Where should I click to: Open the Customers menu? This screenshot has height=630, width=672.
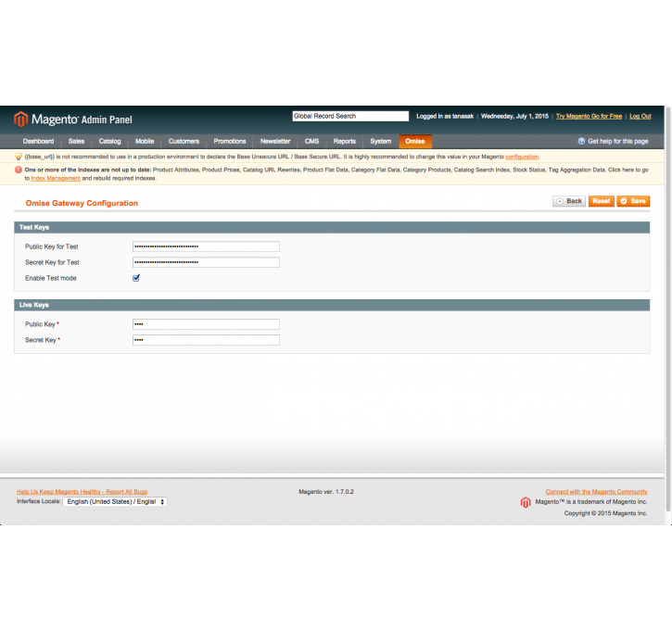[184, 142]
